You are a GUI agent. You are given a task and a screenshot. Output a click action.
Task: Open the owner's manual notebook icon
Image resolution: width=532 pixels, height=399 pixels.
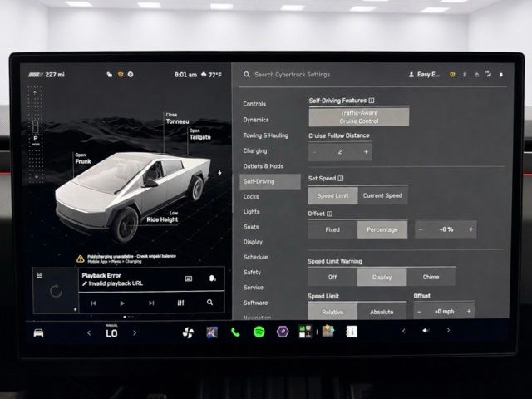coord(351,332)
